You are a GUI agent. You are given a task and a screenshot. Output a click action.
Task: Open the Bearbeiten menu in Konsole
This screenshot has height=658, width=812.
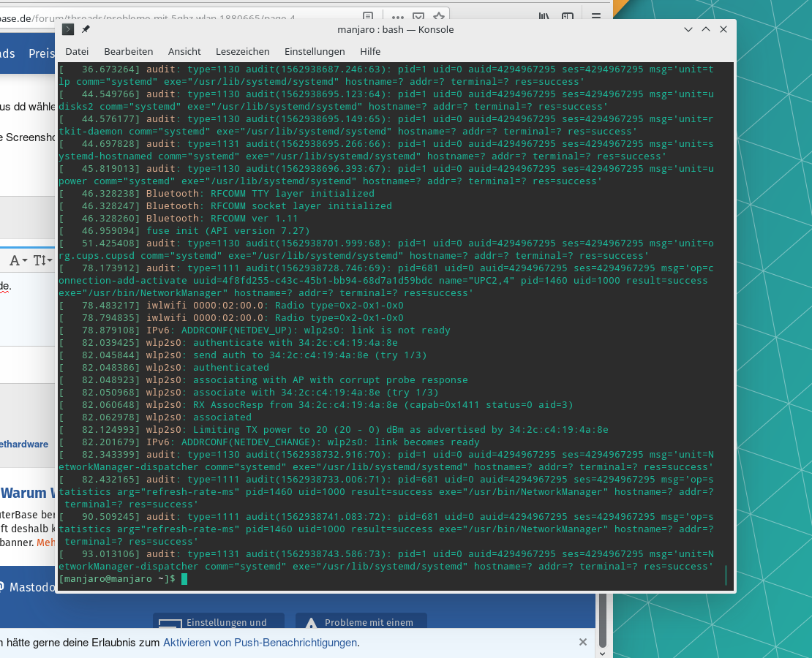click(x=129, y=51)
